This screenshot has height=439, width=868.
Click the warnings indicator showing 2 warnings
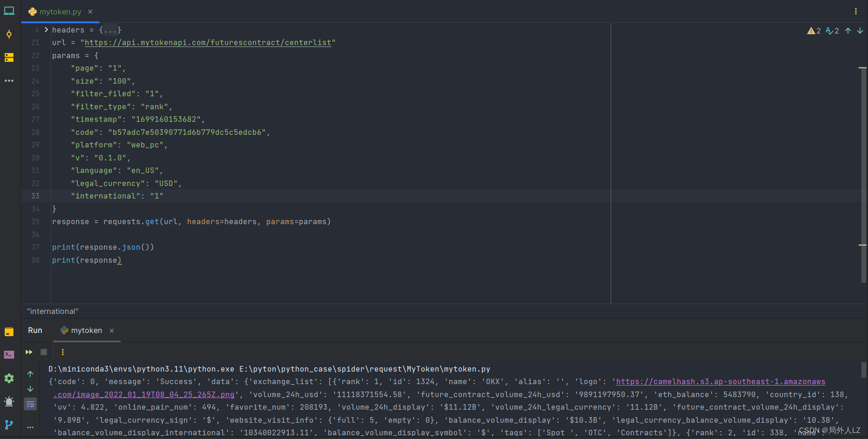click(814, 31)
